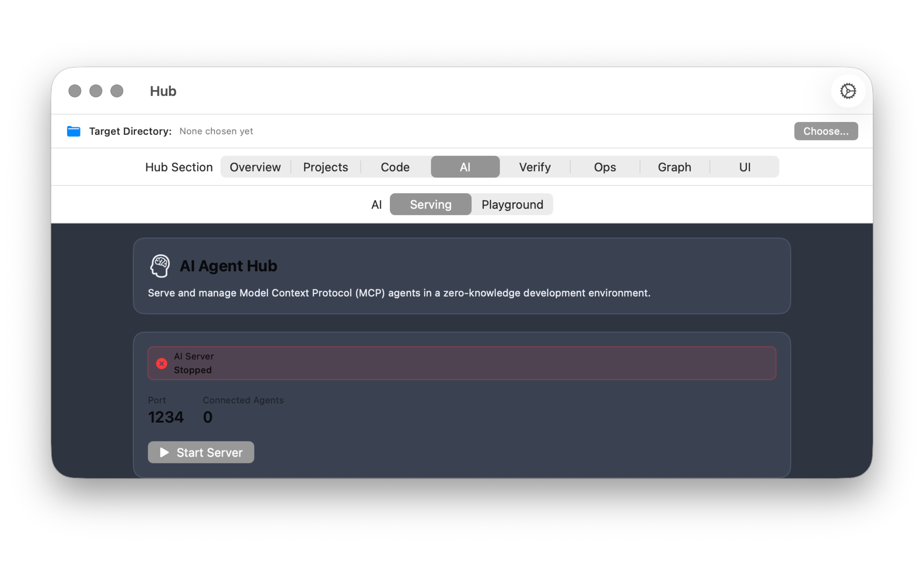Click the Hub window title
The width and height of the screenshot is (924, 578).
(x=163, y=91)
